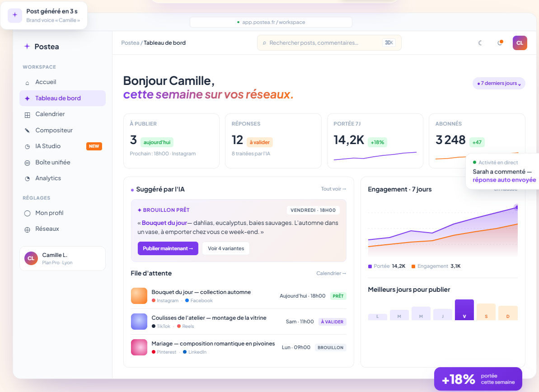Open Boîte unifiée in sidebar

tap(62, 162)
